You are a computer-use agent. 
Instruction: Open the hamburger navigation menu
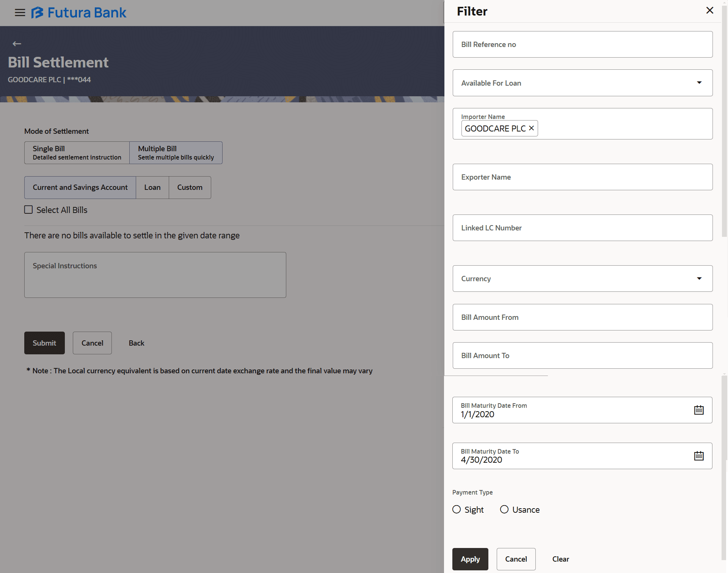coord(20,13)
